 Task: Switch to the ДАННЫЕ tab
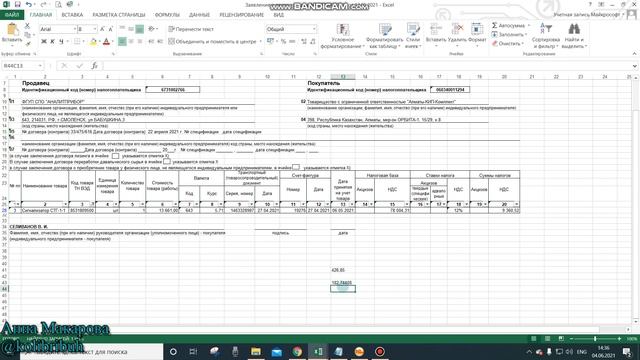(199, 15)
